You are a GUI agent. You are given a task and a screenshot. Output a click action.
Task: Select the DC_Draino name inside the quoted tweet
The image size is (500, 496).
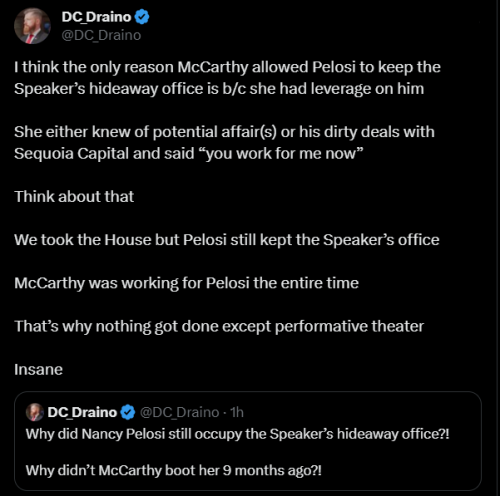coord(82,412)
